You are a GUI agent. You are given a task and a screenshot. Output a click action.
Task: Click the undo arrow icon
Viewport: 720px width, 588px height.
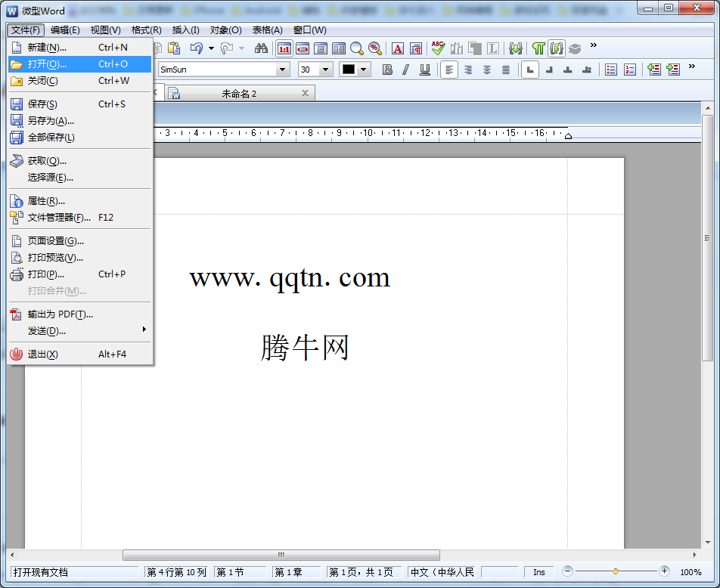coord(196,48)
